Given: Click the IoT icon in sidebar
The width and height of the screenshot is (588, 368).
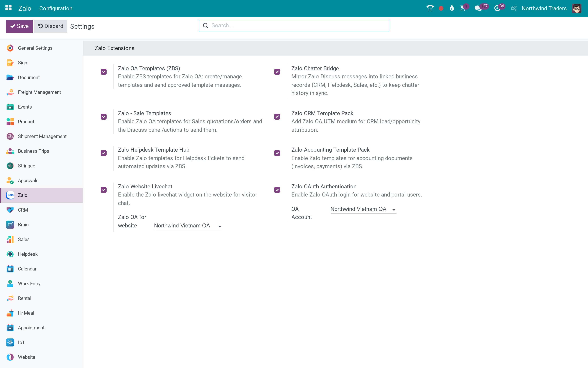Looking at the screenshot, I should [10, 342].
